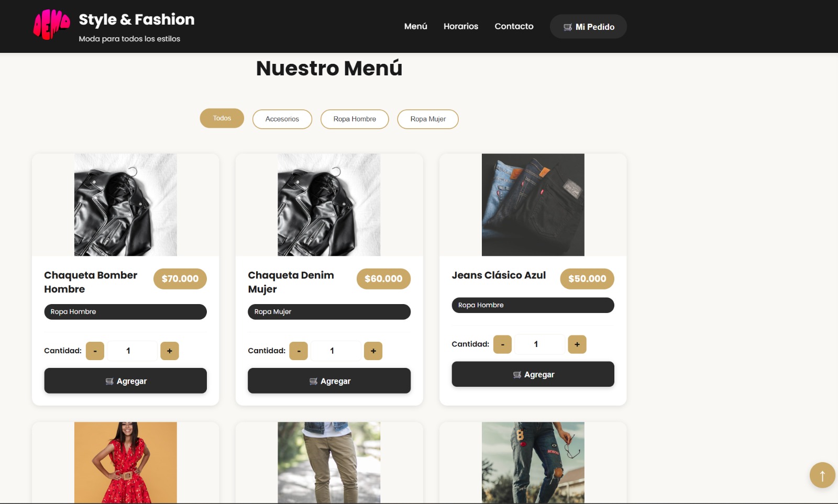
Task: Click the cart icon on Chaqueta Bomber's Agregar button
Action: click(x=109, y=381)
